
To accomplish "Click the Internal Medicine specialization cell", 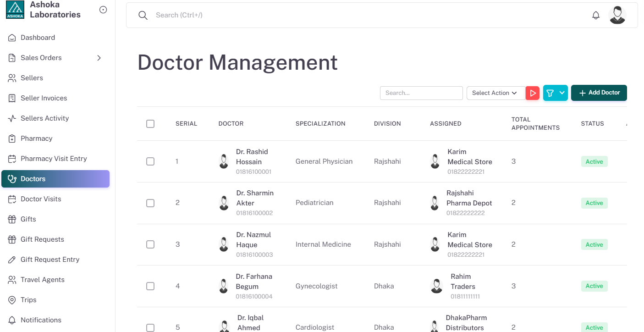I will tap(323, 244).
